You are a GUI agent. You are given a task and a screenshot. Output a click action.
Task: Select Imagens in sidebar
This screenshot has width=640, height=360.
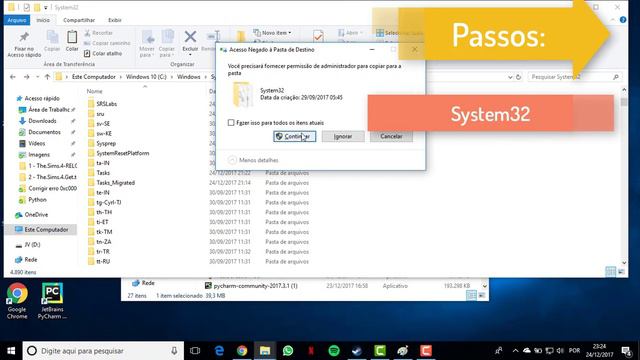(x=34, y=155)
